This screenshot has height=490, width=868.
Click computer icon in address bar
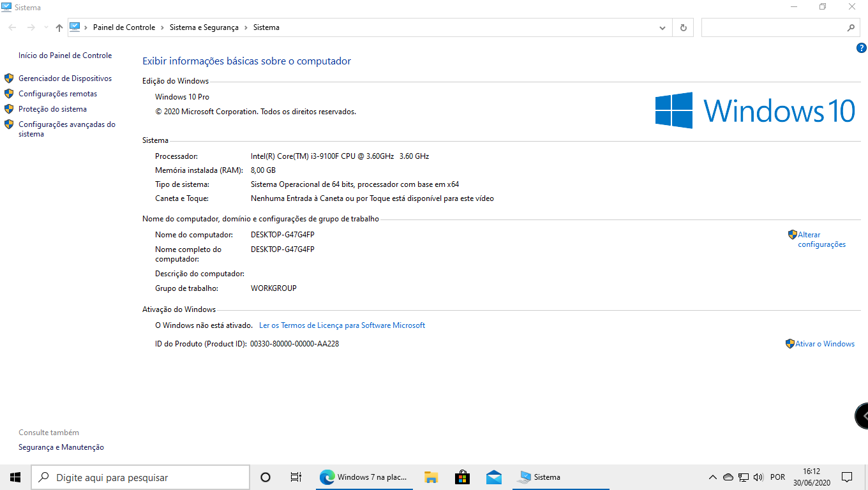(75, 27)
